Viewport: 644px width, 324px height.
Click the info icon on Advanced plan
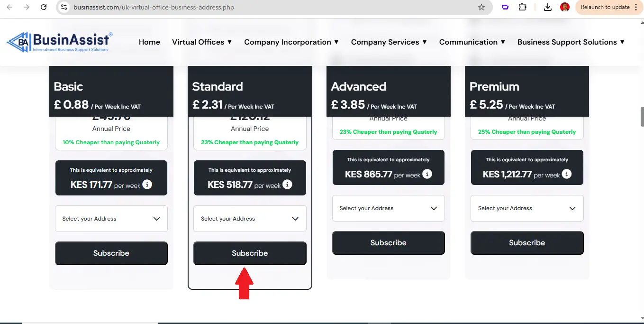coord(427,174)
